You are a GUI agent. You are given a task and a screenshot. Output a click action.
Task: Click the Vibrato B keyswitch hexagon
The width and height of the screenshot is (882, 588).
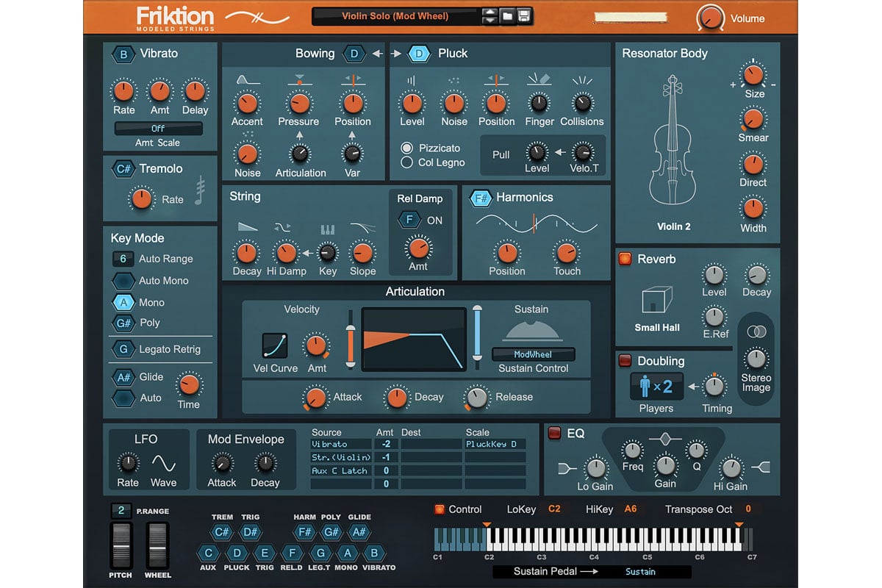pos(123,54)
